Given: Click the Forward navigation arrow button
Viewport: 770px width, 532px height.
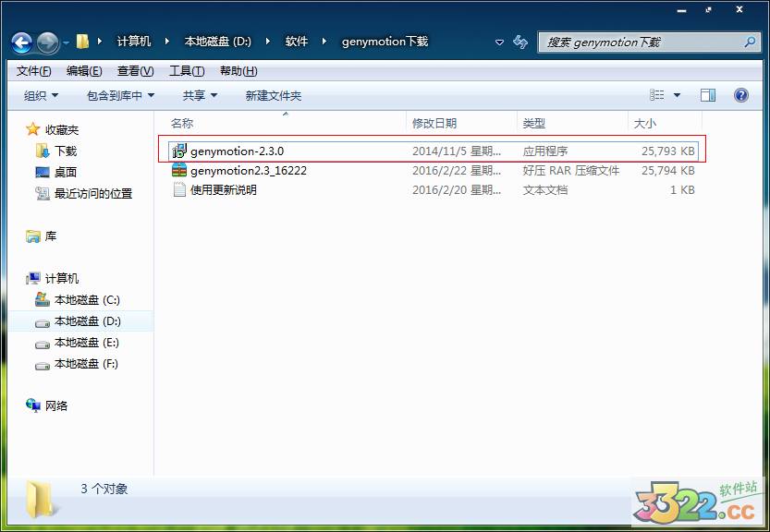Looking at the screenshot, I should coord(48,42).
